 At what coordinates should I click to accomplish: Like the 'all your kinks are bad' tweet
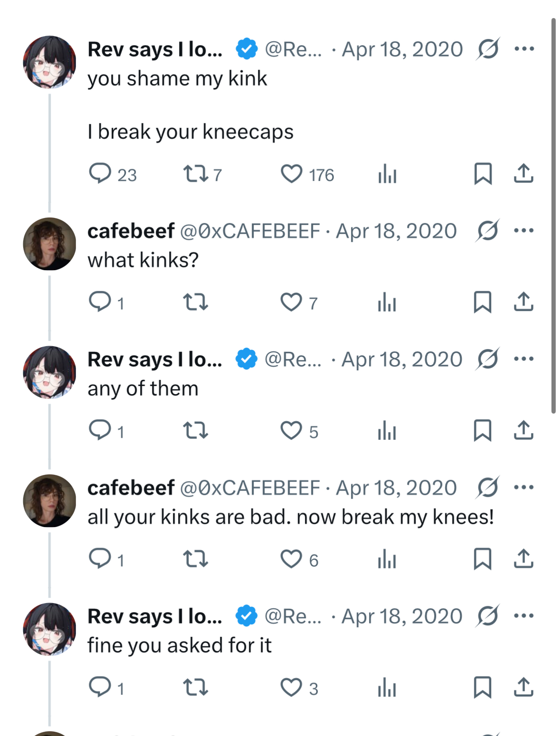(291, 559)
